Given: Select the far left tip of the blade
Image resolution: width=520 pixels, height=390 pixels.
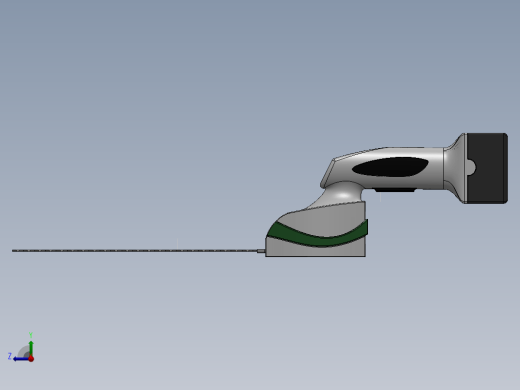Looking at the screenshot, I should click(13, 251).
